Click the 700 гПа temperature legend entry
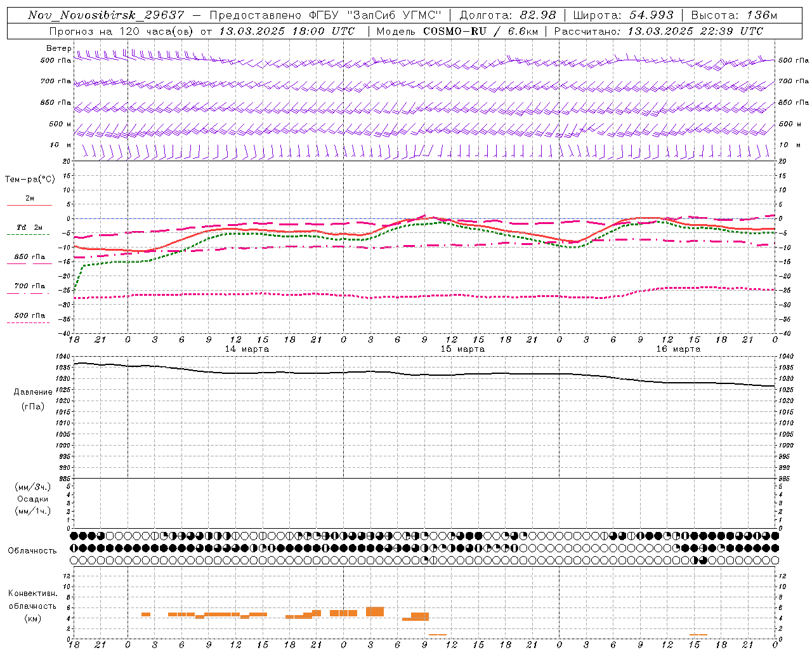 [30, 286]
